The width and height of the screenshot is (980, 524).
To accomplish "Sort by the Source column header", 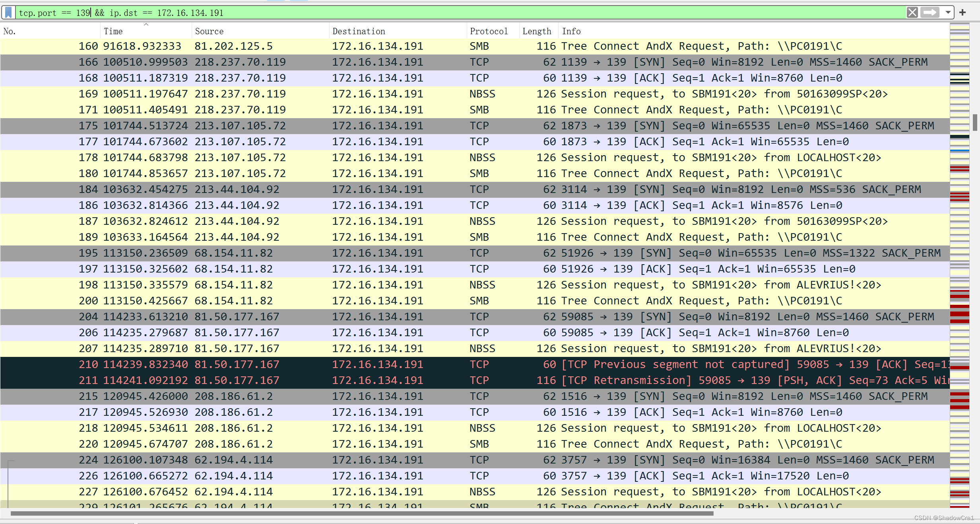I will pos(260,31).
